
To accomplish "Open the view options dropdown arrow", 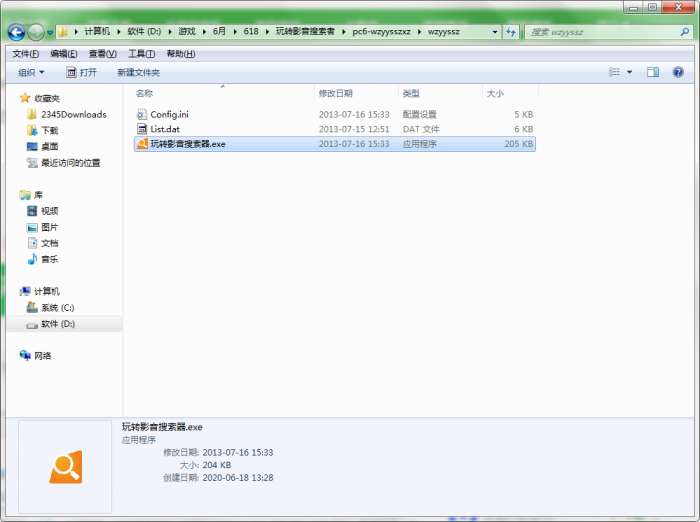I will pos(629,72).
